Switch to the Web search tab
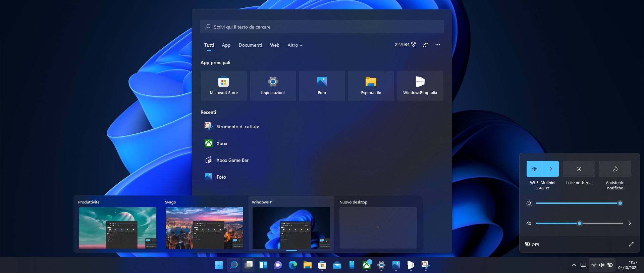The image size is (644, 273). pyautogui.click(x=275, y=45)
